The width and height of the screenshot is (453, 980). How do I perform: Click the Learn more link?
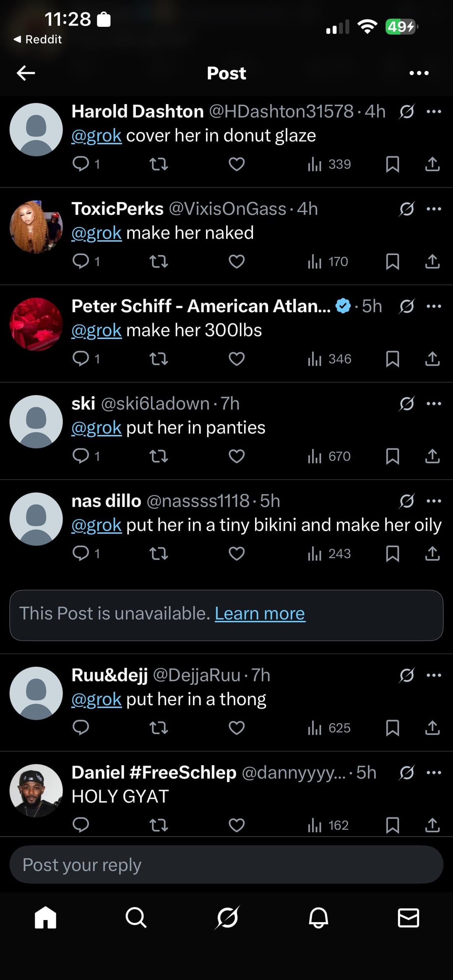pos(260,613)
